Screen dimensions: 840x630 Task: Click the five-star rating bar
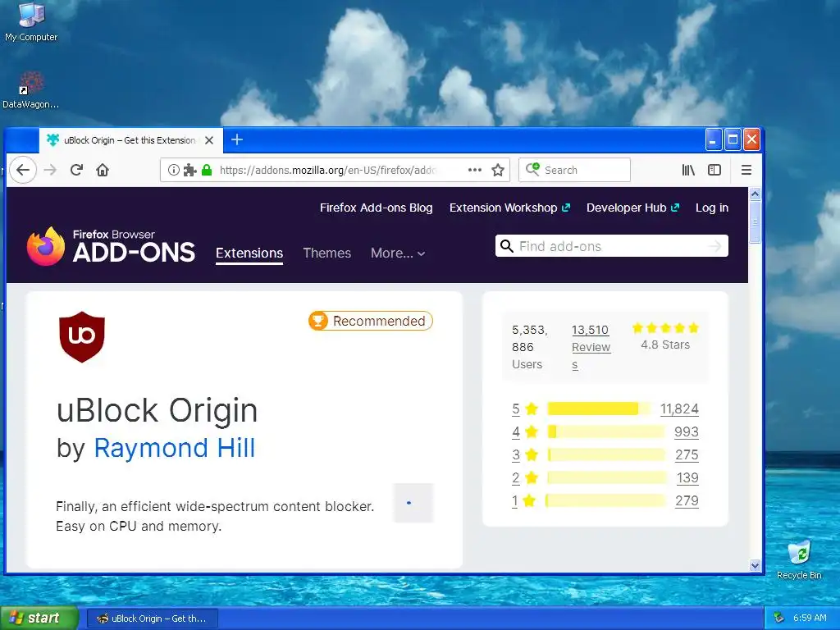tap(599, 409)
